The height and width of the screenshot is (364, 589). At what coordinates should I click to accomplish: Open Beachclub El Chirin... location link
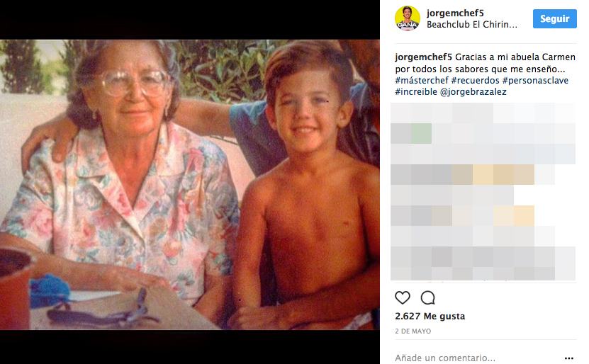click(x=472, y=25)
